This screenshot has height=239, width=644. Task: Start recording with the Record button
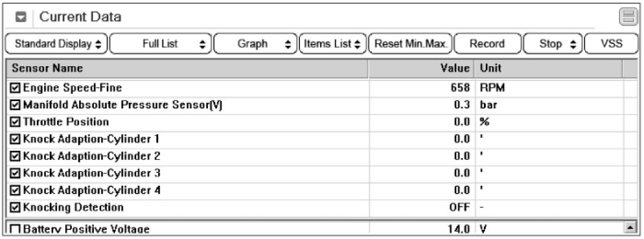pos(487,44)
